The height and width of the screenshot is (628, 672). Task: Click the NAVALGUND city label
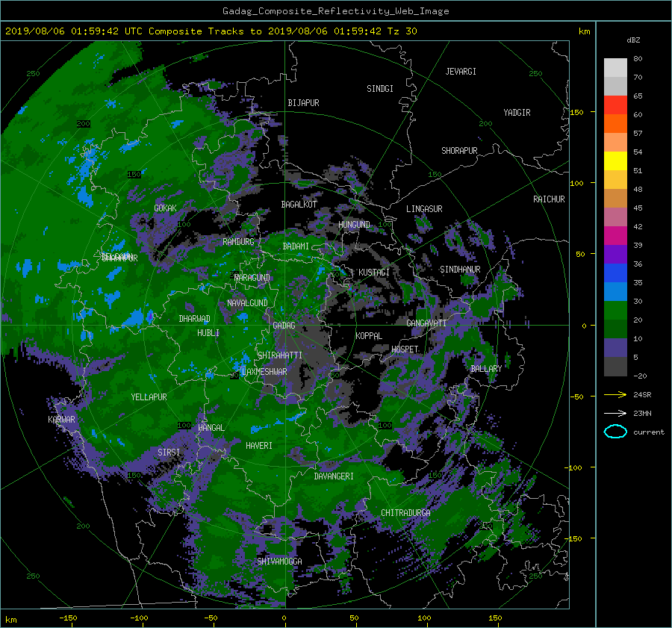(247, 303)
